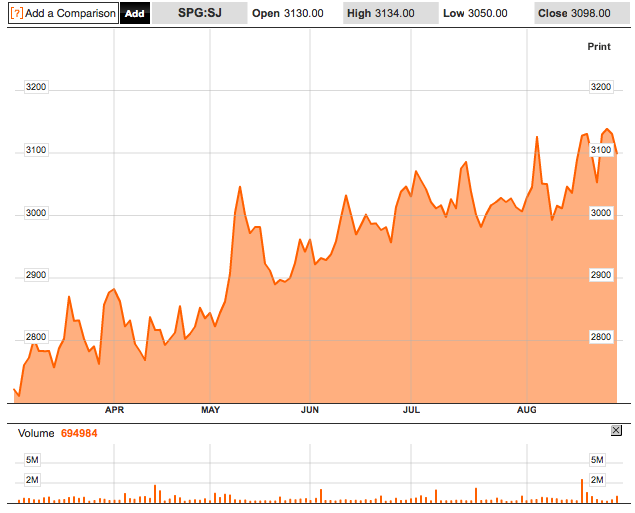Image resolution: width=635 pixels, height=513 pixels.
Task: Select the MAY month marker
Action: click(211, 410)
